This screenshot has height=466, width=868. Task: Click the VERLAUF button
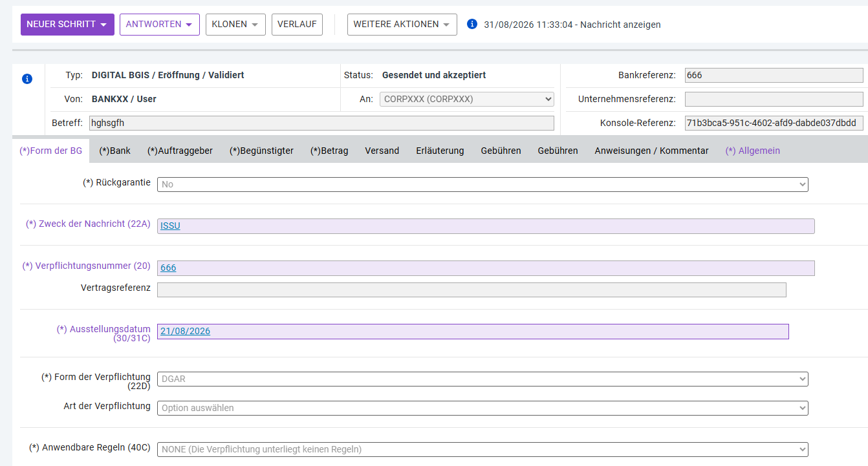click(x=297, y=25)
